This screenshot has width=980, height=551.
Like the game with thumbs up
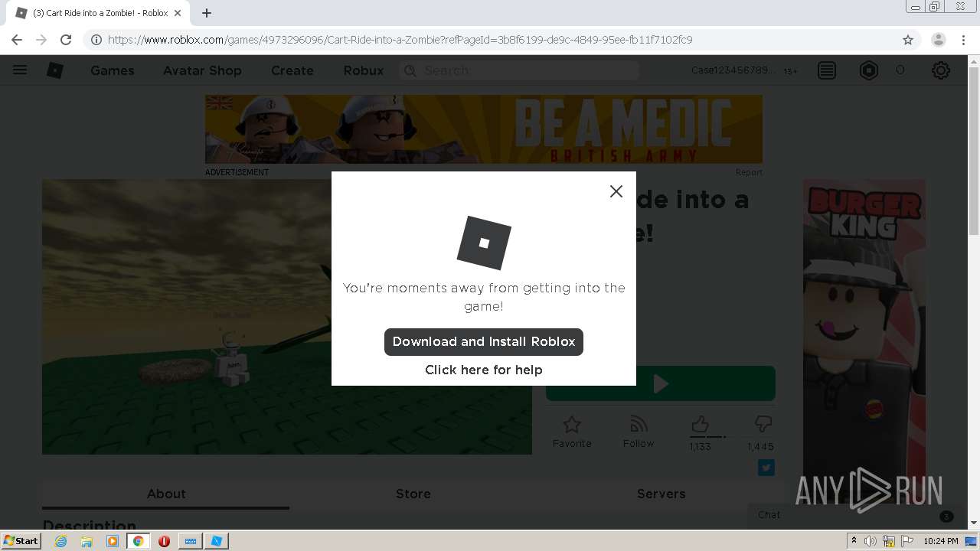click(700, 424)
